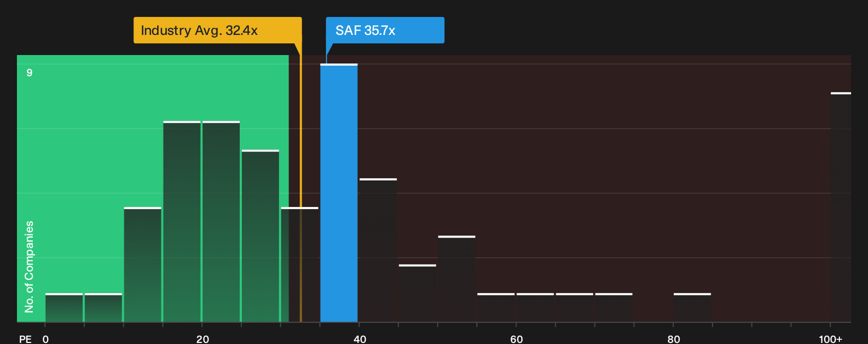This screenshot has height=344, width=868.
Task: Click the '40' x-axis tick label
Action: (360, 339)
